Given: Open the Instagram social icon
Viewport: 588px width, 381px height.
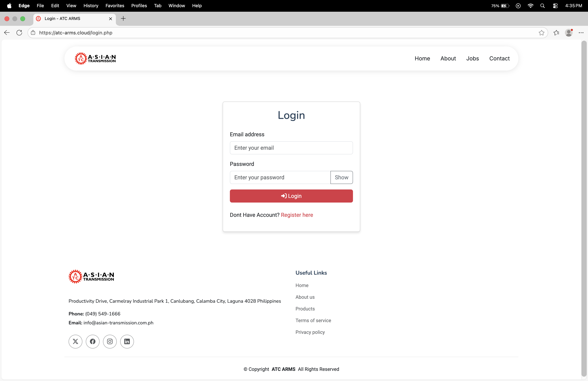Looking at the screenshot, I should tap(110, 341).
